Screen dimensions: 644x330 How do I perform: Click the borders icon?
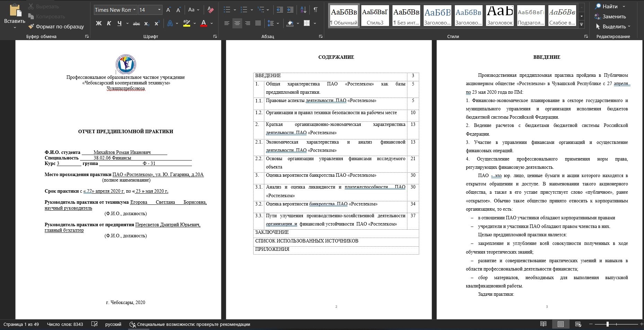307,23
